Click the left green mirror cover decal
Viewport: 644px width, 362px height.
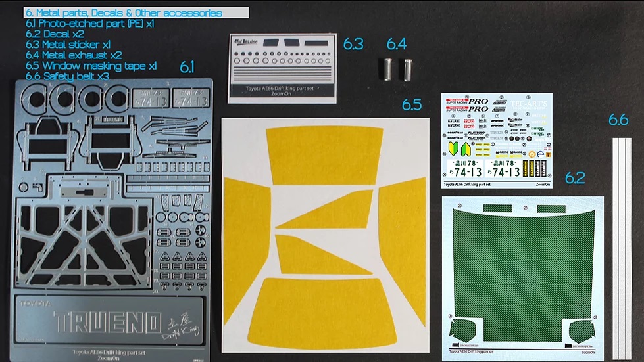(463, 332)
